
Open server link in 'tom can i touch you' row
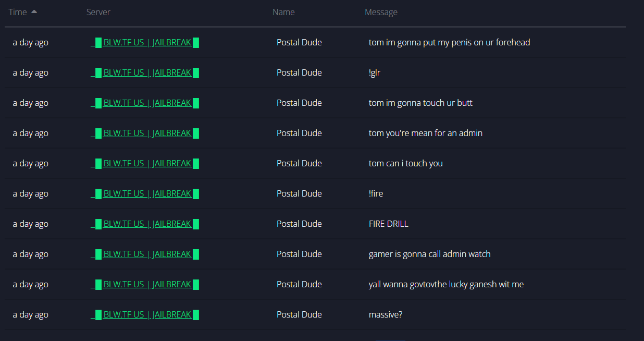(x=145, y=164)
